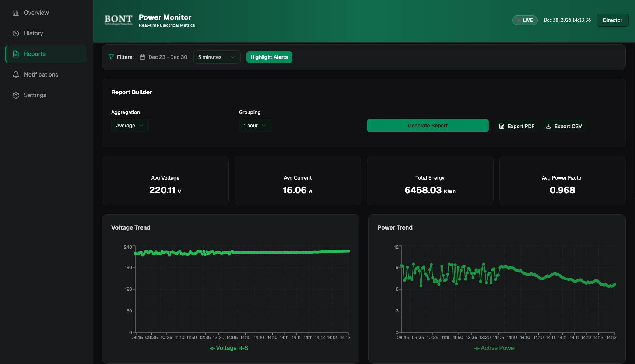The width and height of the screenshot is (635, 364).
Task: Export the report as PDF
Action: [516, 126]
